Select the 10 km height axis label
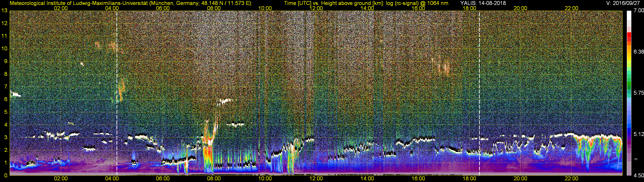This screenshot has width=644, height=182. coord(5,49)
